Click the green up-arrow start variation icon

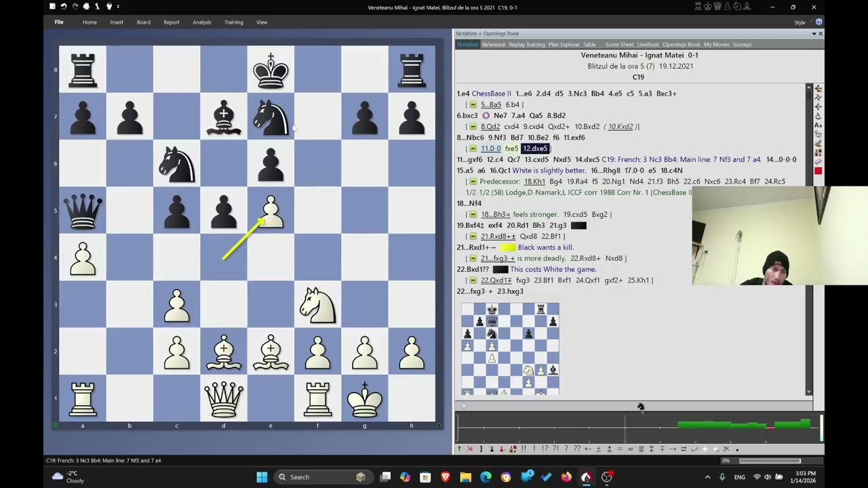459,449
